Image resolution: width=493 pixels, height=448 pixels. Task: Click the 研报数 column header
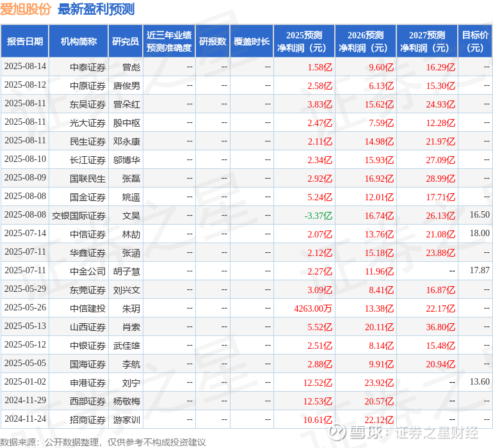tap(213, 41)
